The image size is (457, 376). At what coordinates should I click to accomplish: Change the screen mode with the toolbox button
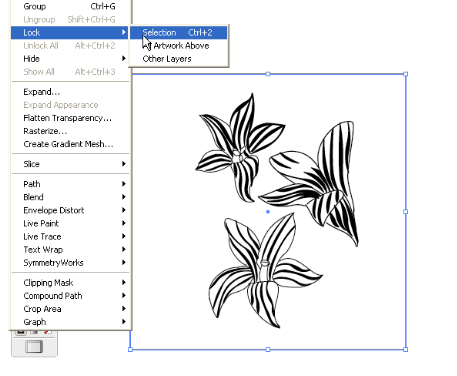[34, 347]
